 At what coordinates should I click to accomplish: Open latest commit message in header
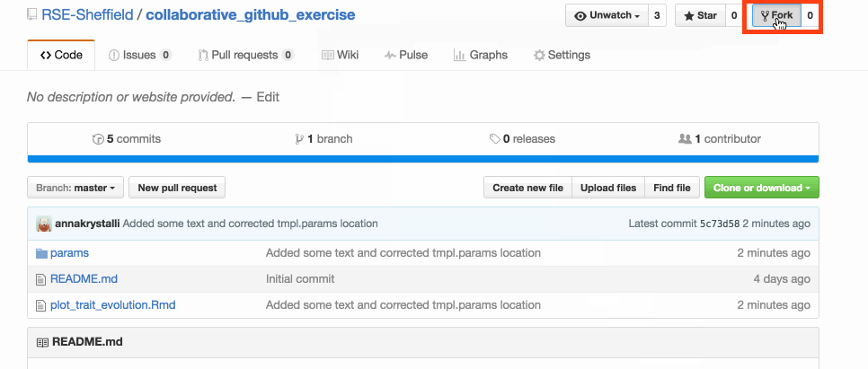tap(250, 224)
